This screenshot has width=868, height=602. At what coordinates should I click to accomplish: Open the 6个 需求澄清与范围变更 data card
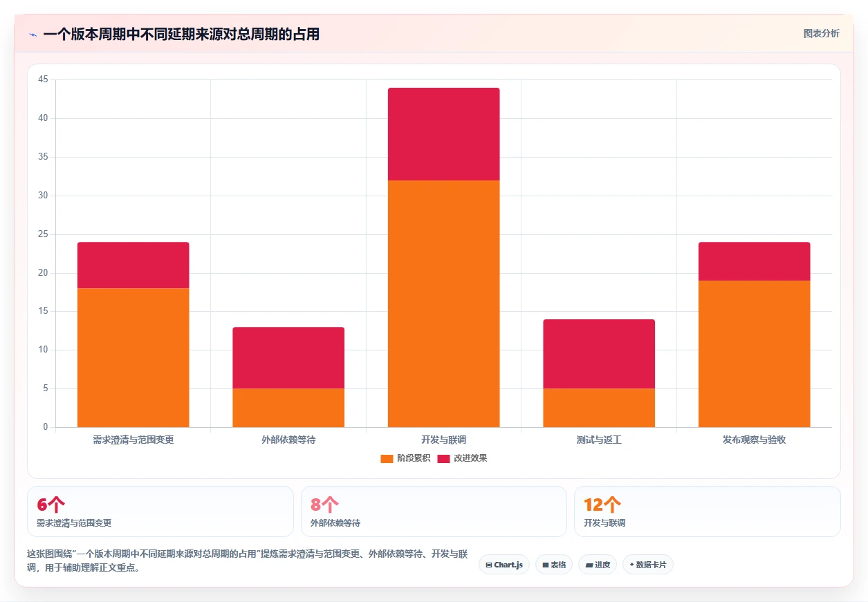[160, 511]
